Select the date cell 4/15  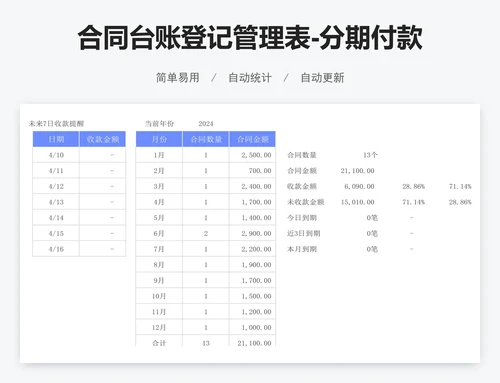tap(56, 233)
